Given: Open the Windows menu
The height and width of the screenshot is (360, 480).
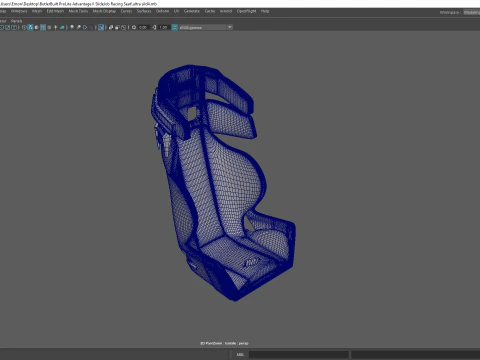Looking at the screenshot, I should 19,11.
